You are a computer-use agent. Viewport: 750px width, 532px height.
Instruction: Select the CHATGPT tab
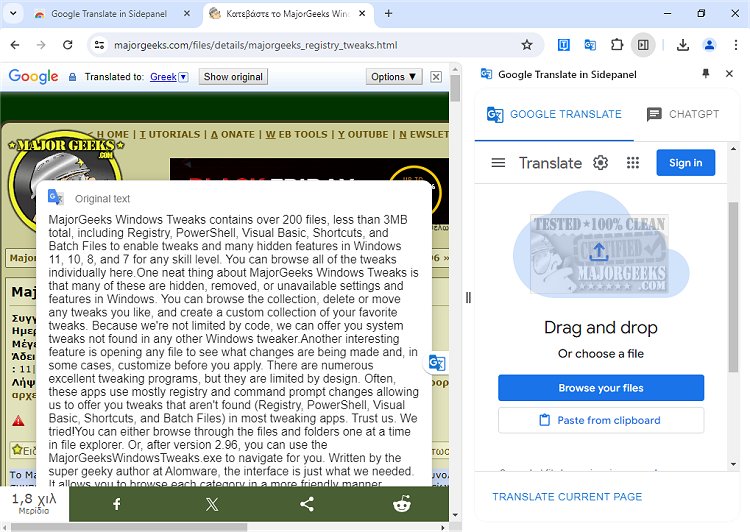(x=683, y=114)
